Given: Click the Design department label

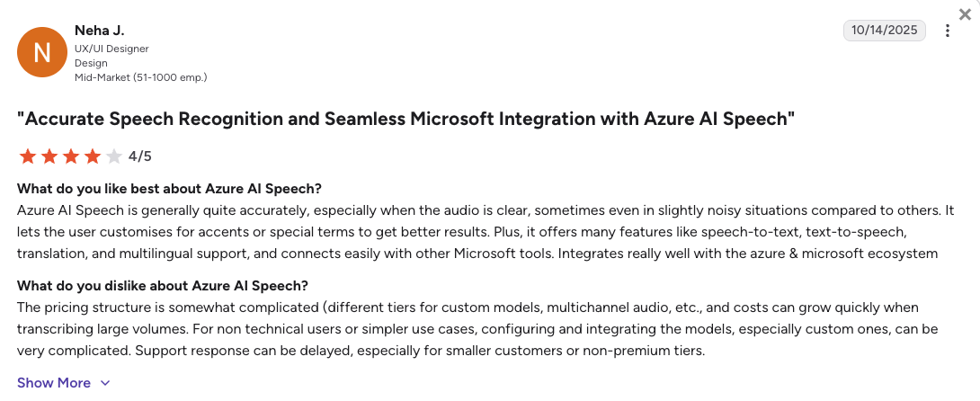Looking at the screenshot, I should point(91,63).
